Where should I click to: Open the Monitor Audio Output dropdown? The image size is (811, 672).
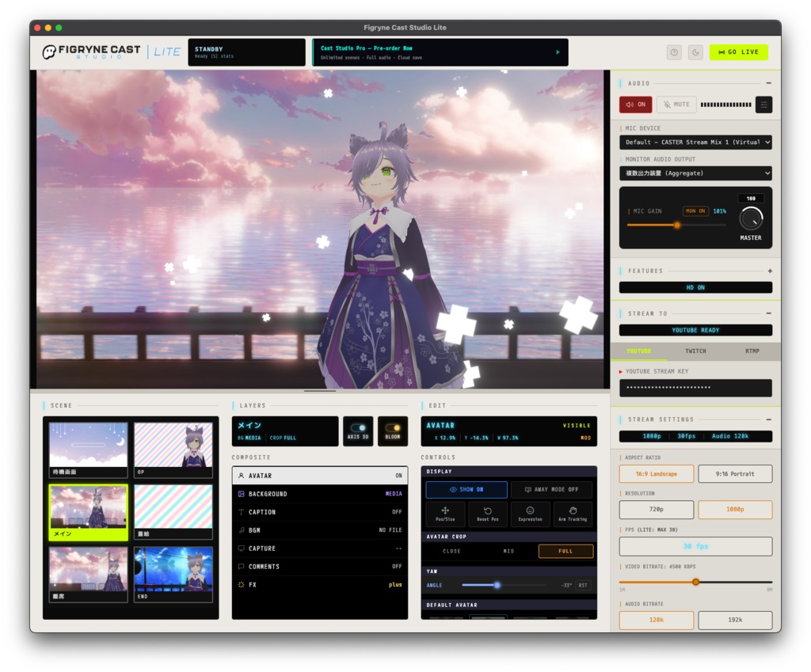(x=695, y=173)
